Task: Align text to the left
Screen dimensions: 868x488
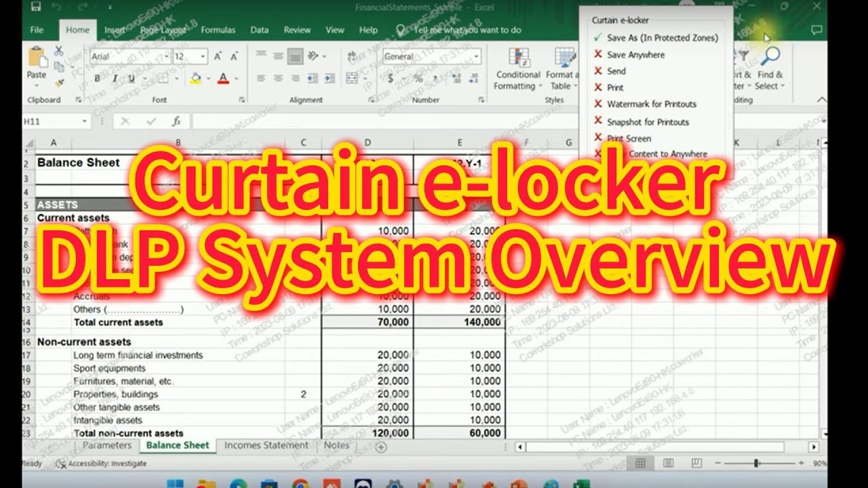Action: 261,79
